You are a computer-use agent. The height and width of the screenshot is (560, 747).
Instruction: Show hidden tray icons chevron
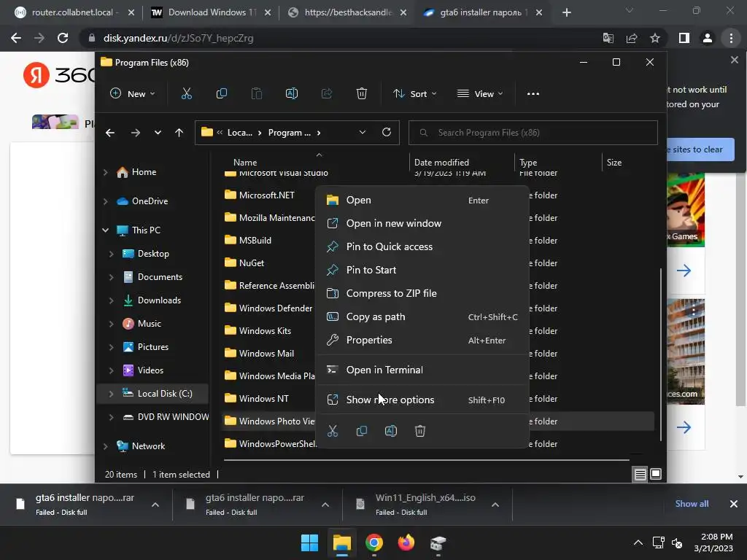(x=638, y=542)
